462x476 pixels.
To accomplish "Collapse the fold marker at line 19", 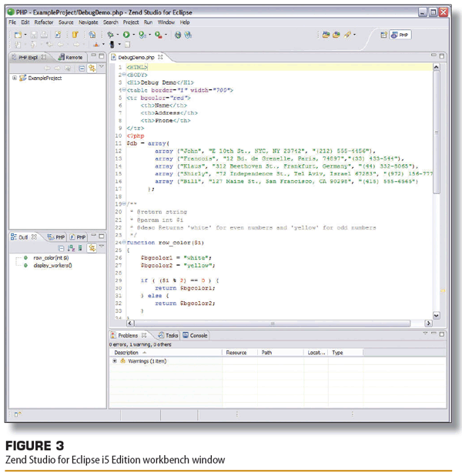I will pos(124,203).
